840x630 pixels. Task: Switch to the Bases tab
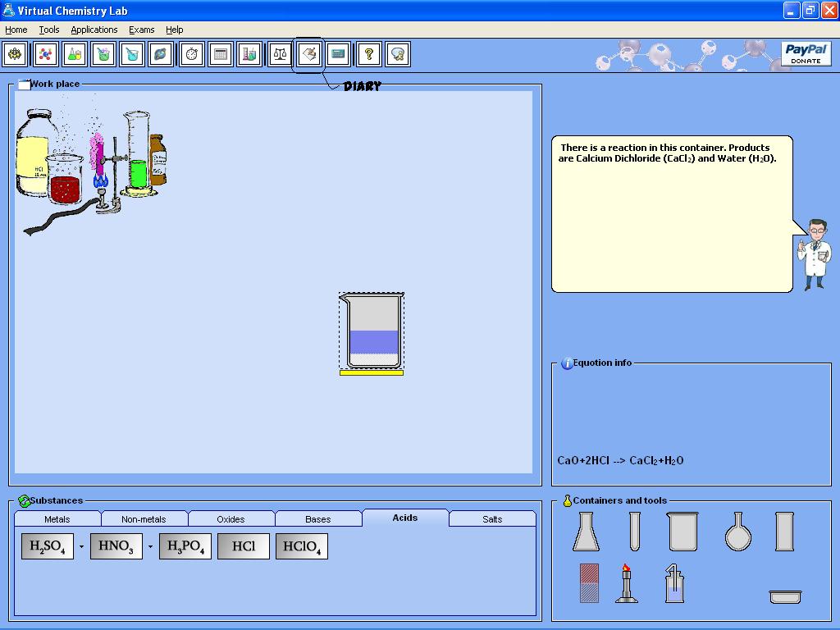pos(317,518)
